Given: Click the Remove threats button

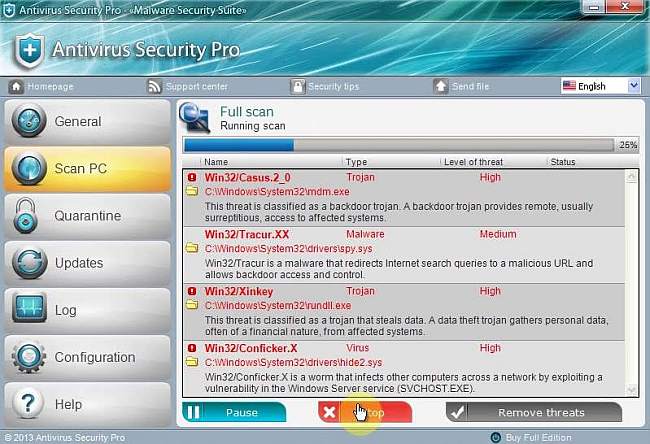Looking at the screenshot, I should [534, 412].
